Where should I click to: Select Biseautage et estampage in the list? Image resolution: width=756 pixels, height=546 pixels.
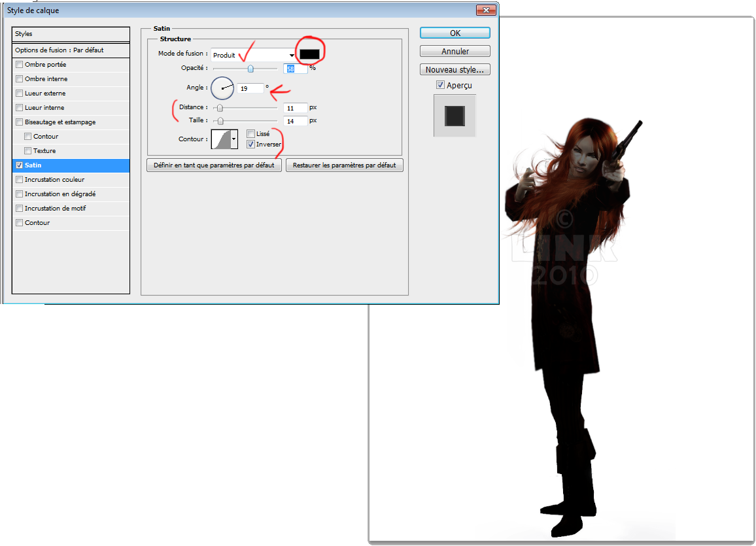point(60,122)
